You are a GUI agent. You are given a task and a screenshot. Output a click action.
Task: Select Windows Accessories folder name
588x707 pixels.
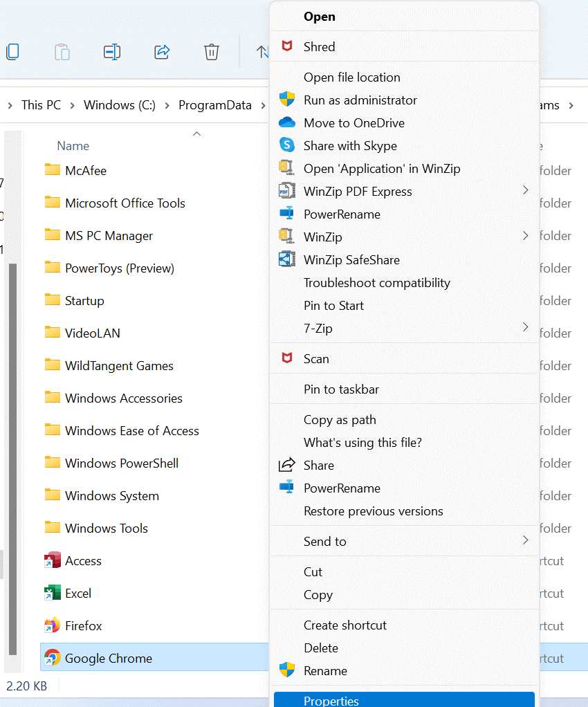click(x=124, y=398)
